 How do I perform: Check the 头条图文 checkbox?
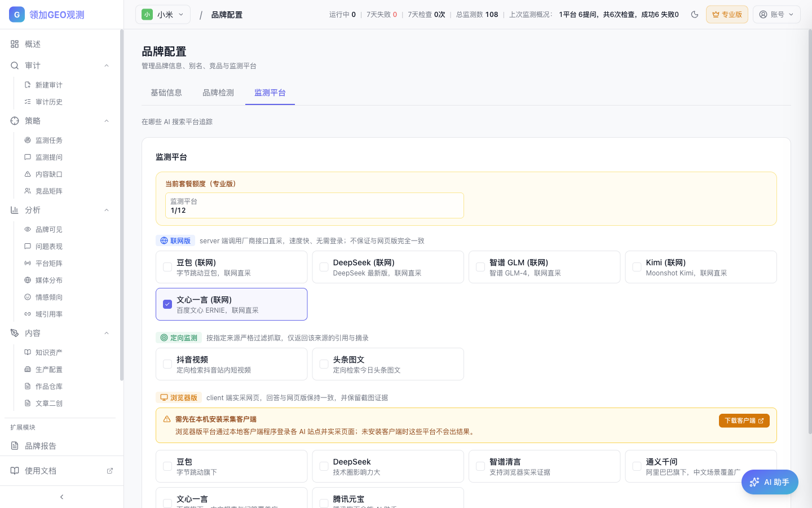click(x=324, y=364)
